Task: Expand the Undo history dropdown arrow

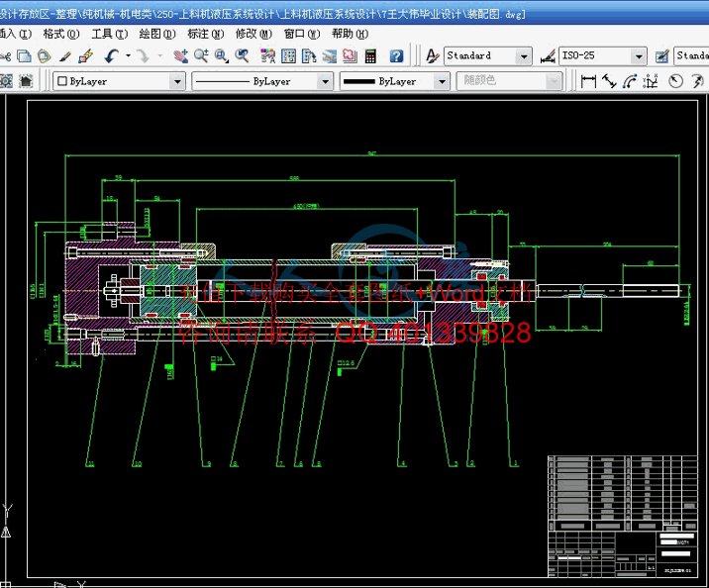Action: coord(128,56)
